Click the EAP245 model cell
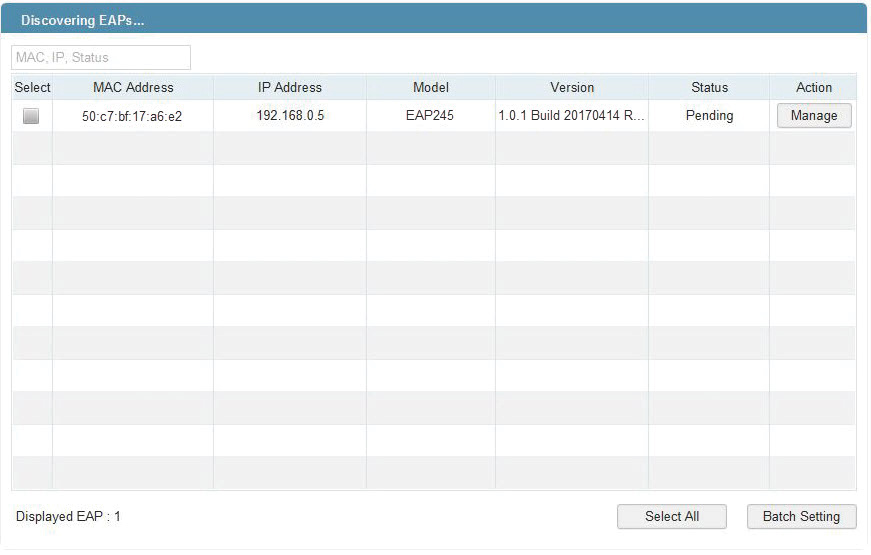The width and height of the screenshot is (871, 555). point(430,116)
